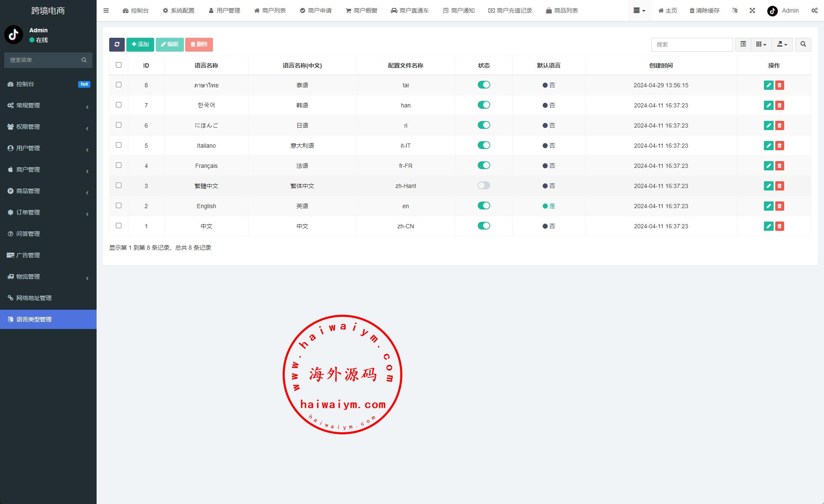Viewport: 824px width, 504px height.
Task: Enable the 繁體中文 status switch
Action: tap(483, 185)
